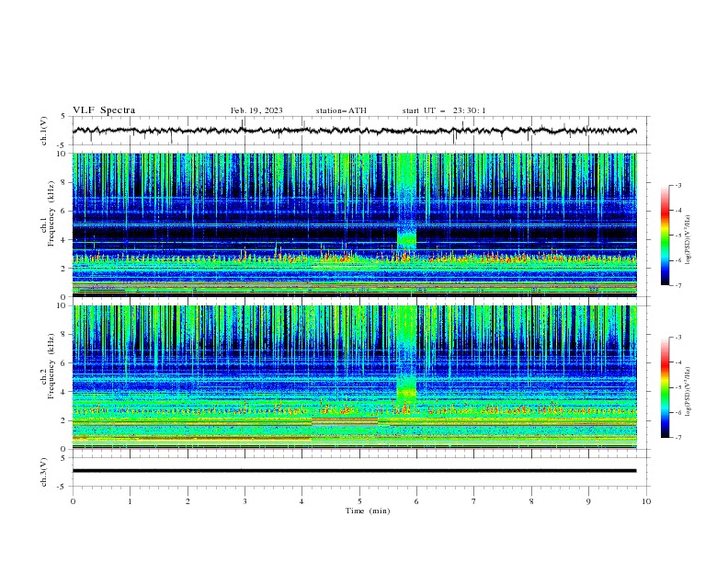Click the time axis tick label '10'

point(646,501)
